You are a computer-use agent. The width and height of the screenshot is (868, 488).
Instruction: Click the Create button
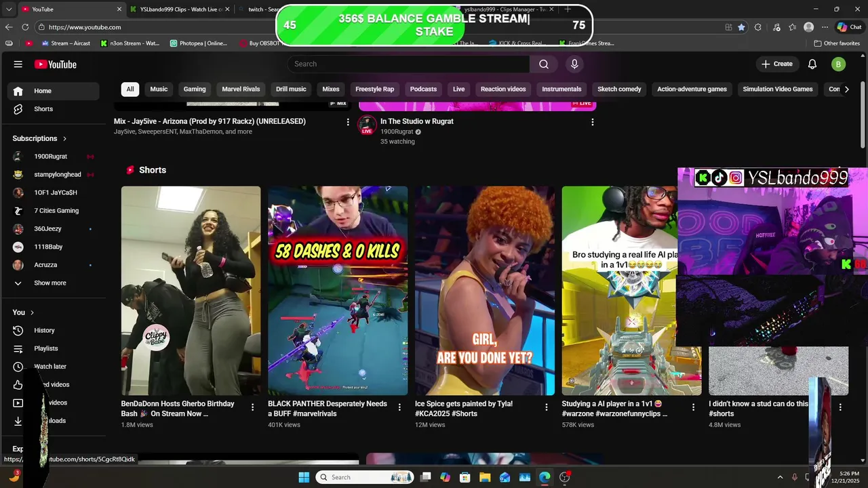pos(776,64)
